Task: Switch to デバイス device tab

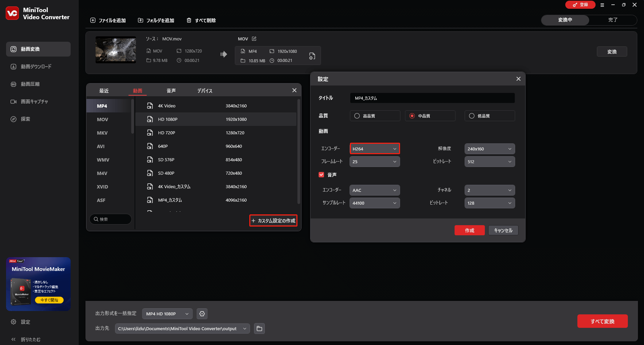Action: click(205, 91)
